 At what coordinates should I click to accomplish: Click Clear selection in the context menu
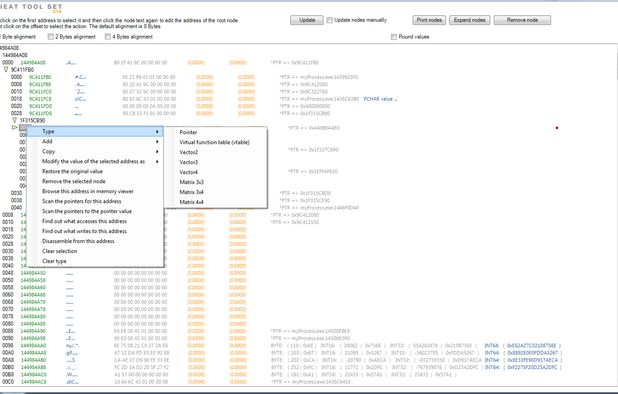coord(95,251)
